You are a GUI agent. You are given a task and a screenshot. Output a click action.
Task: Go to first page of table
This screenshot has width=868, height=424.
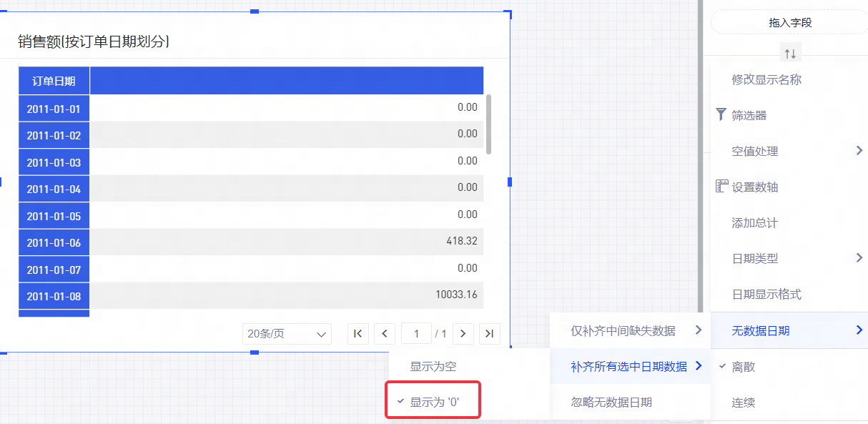tap(358, 333)
